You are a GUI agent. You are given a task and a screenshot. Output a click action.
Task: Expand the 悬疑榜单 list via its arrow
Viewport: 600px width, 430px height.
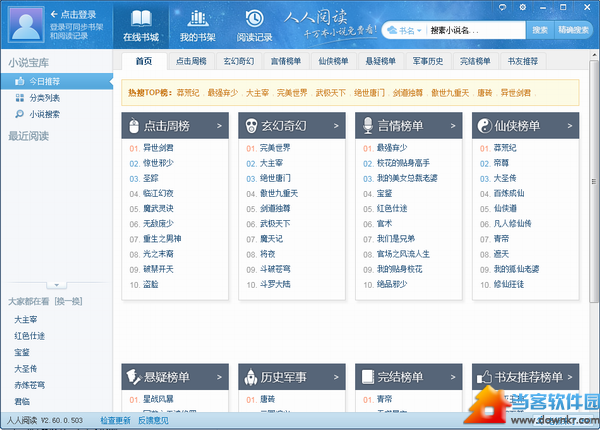point(219,377)
